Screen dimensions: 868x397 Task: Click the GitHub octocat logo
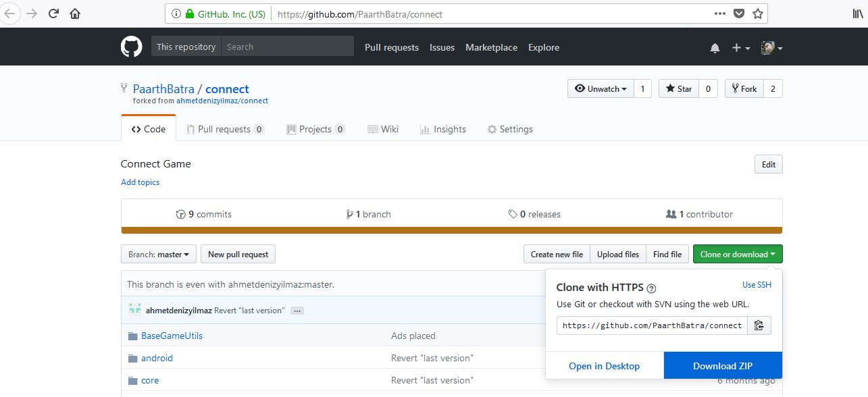(132, 47)
